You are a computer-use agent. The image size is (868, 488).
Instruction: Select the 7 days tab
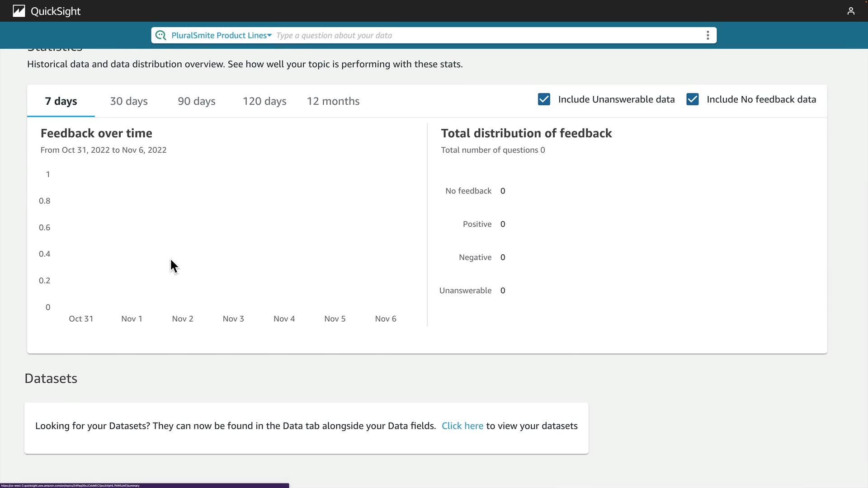click(61, 101)
